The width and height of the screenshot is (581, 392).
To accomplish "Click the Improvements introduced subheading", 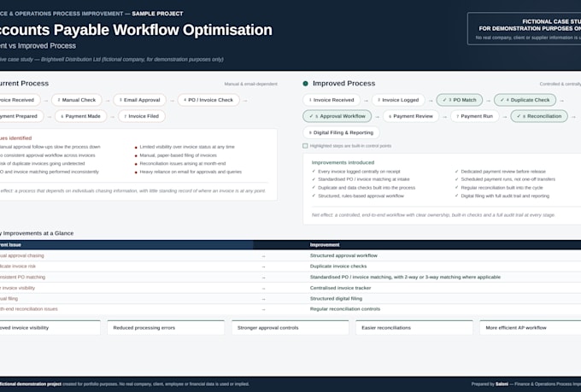I will [x=343, y=162].
